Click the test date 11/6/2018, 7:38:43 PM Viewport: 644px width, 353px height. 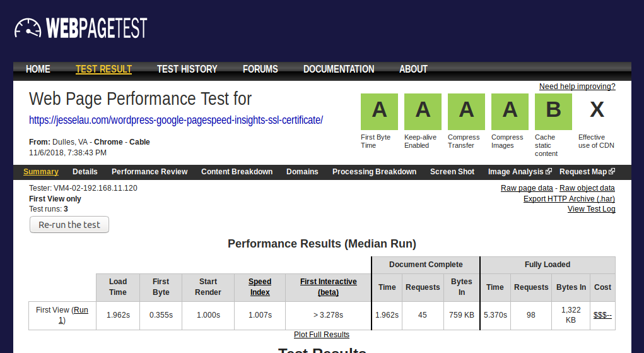(67, 153)
